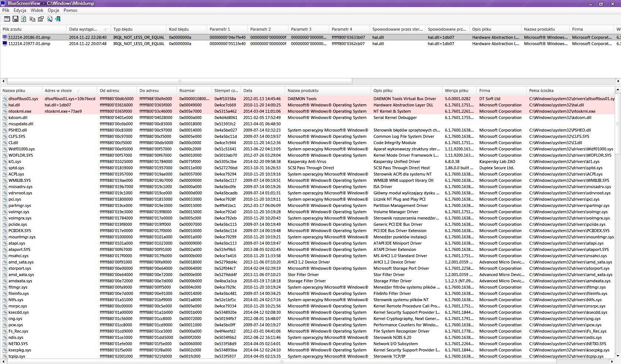The width and height of the screenshot is (621, 364).
Task: Open the Opcje menu
Action: 53,10
